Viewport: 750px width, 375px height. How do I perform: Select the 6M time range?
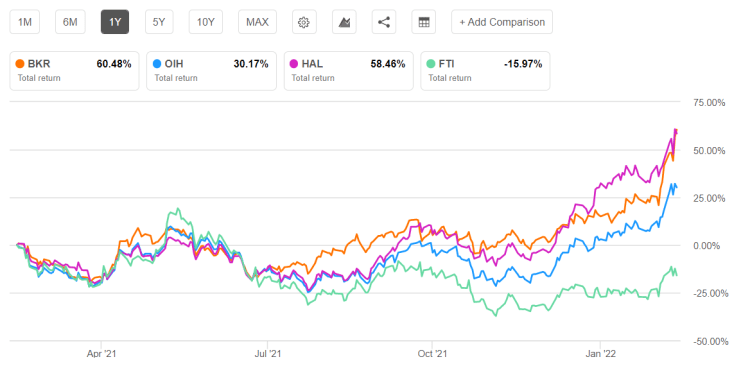70,22
